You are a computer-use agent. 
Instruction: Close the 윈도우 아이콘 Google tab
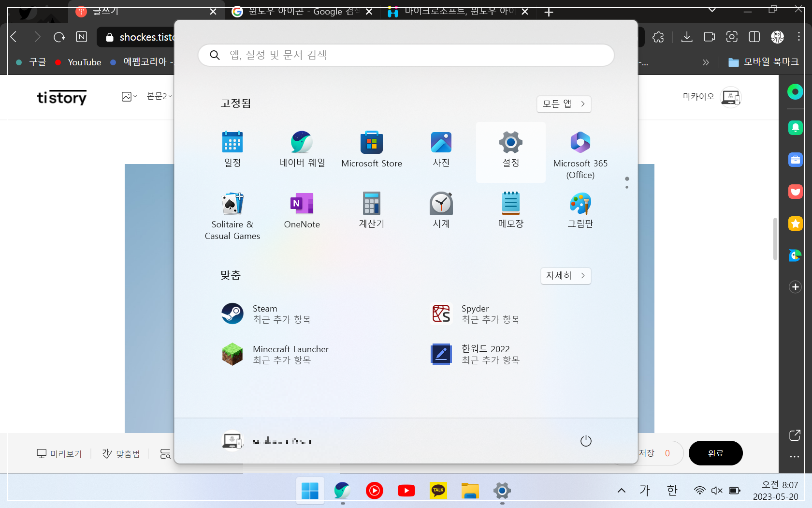[x=369, y=12]
